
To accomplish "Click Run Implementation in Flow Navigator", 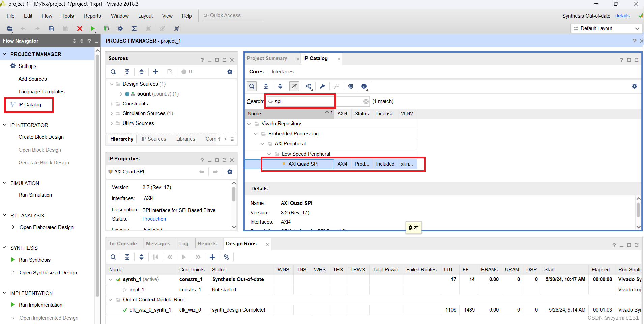I will point(40,305).
